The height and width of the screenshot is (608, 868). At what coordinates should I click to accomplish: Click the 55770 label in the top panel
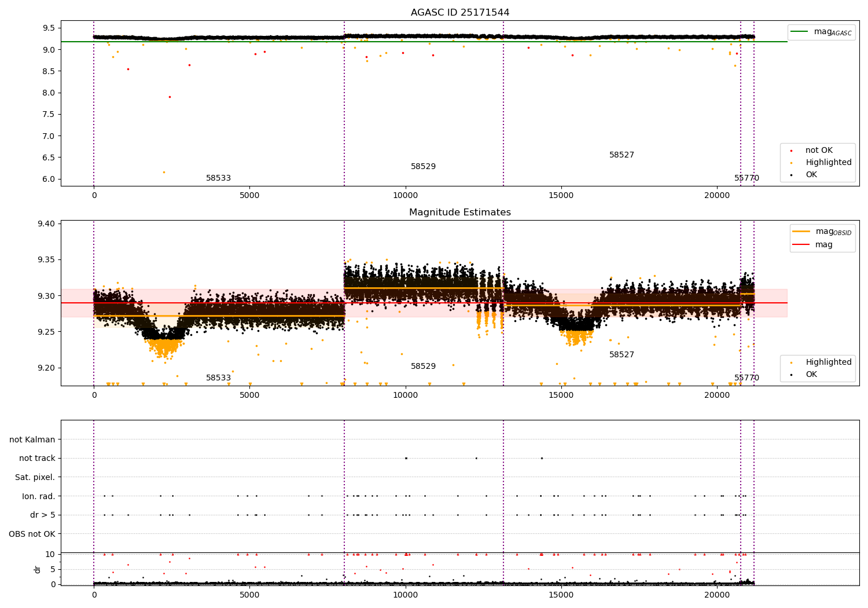pyautogui.click(x=746, y=178)
